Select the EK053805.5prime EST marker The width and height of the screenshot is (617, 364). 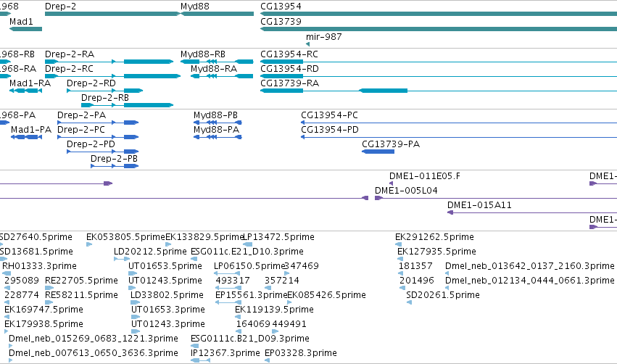[89, 244]
